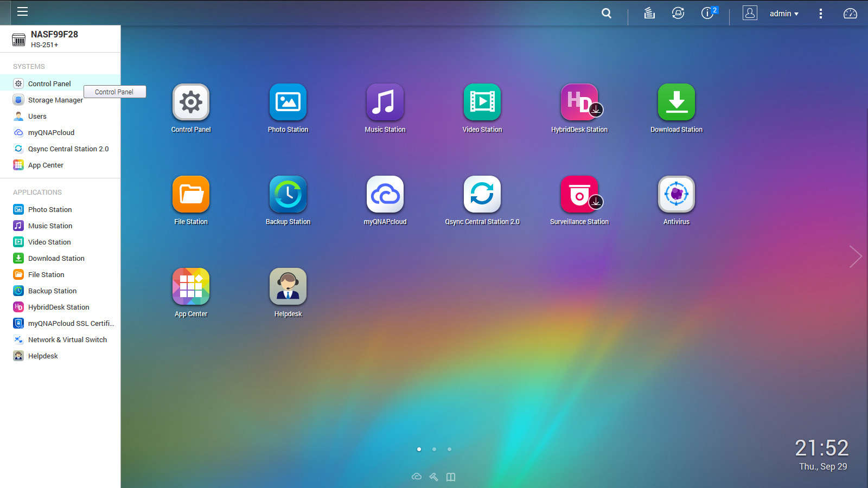This screenshot has width=868, height=488.
Task: Launch Antivirus desktop icon
Action: [x=676, y=194]
